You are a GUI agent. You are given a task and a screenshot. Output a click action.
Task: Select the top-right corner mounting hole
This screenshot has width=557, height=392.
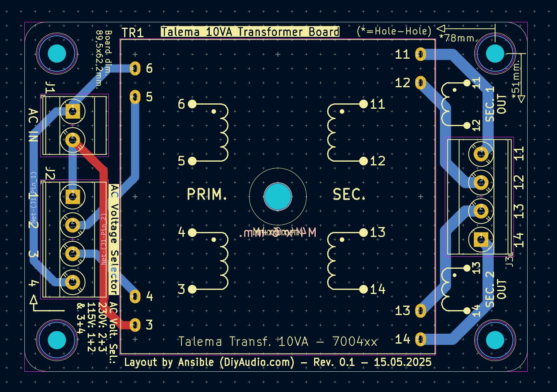[x=495, y=53]
